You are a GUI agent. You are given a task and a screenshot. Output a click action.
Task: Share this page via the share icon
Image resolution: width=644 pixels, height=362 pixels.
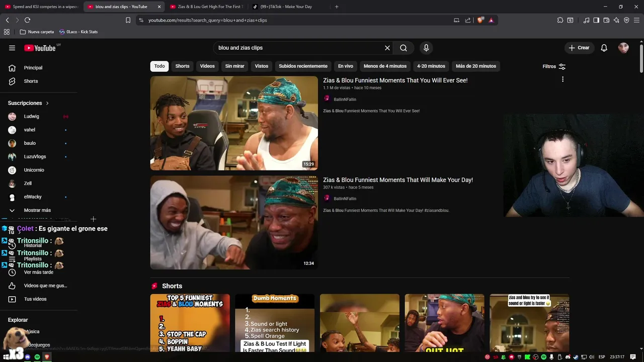468,20
